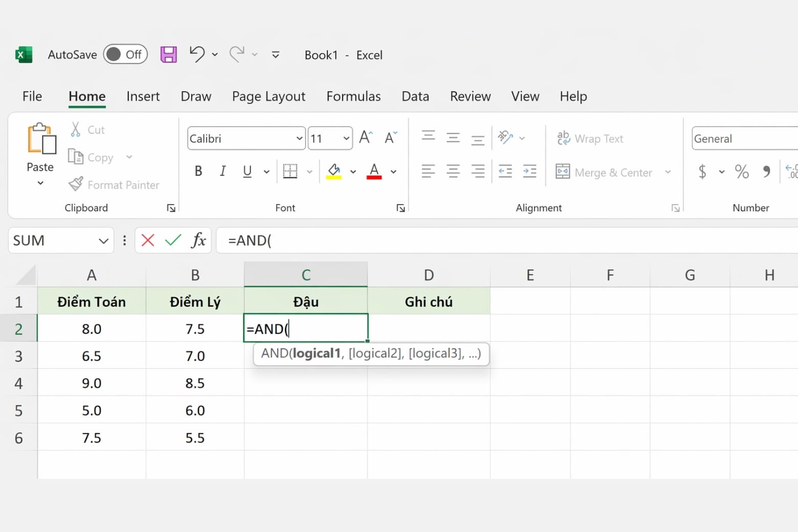Click the Format Painter button
798x532 pixels.
pyautogui.click(x=114, y=185)
